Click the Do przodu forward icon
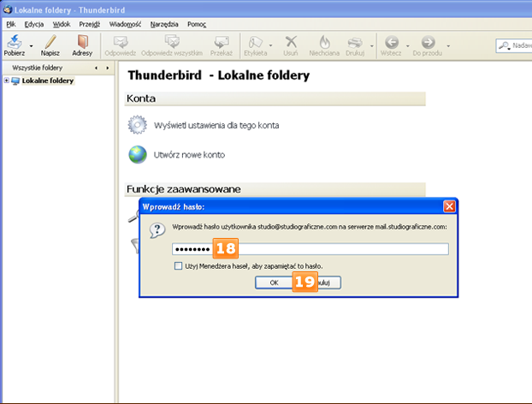This screenshot has height=404, width=532. coord(428,43)
